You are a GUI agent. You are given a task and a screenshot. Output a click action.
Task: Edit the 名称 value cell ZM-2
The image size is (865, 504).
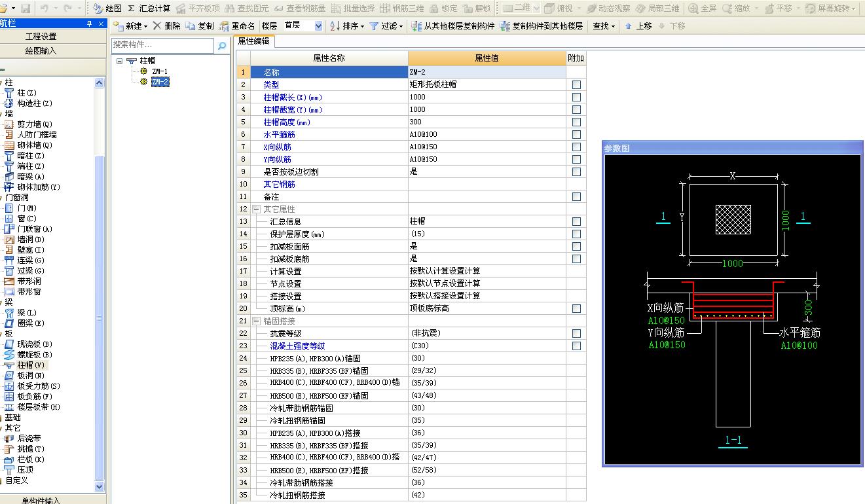coord(487,72)
